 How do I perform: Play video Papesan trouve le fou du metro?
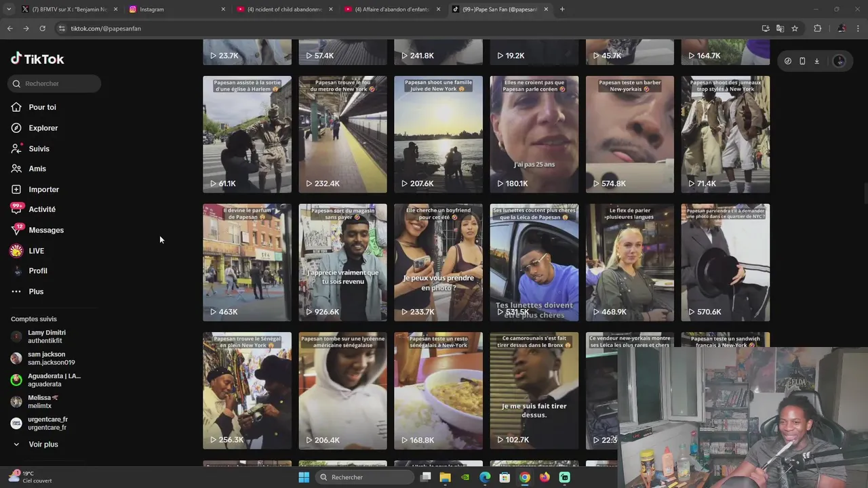click(342, 134)
